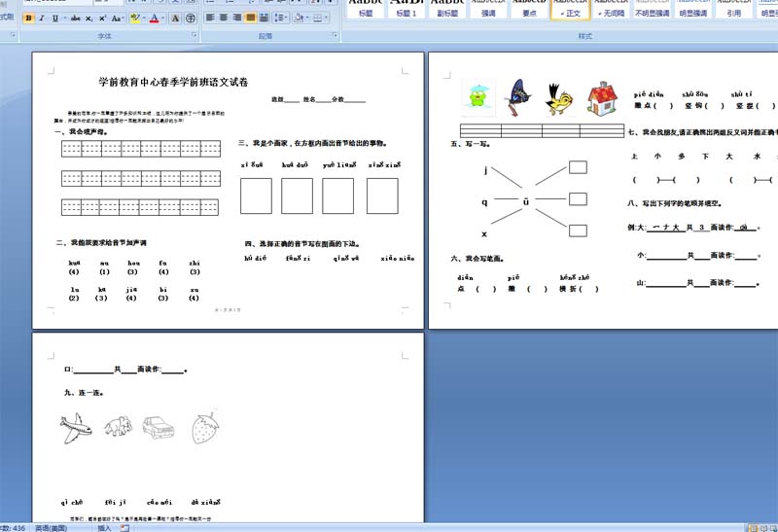Apply the 无间隔 style

611,9
